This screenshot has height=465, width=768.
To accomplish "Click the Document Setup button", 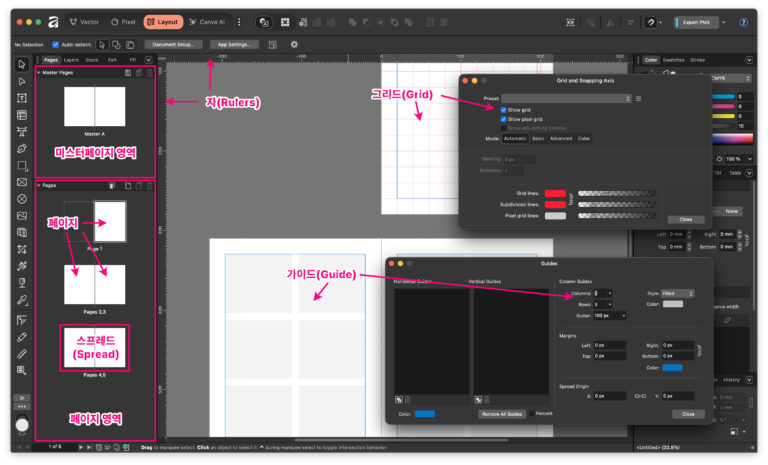I will (x=174, y=44).
